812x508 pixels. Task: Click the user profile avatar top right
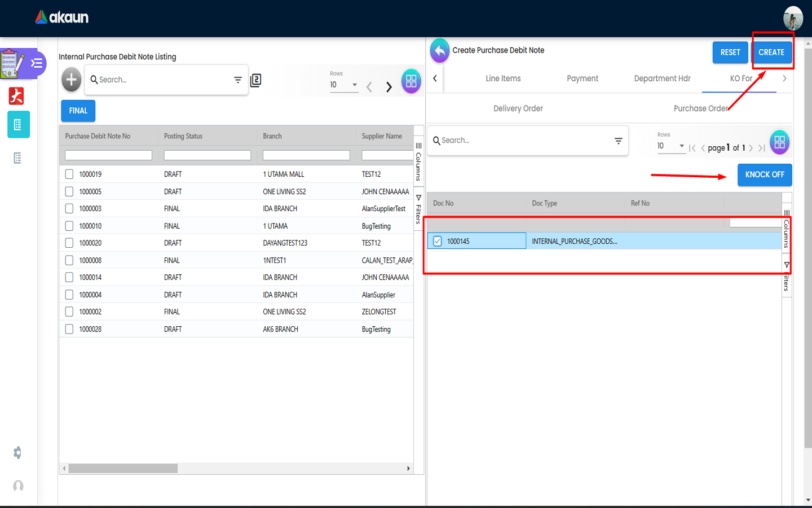pyautogui.click(x=793, y=19)
